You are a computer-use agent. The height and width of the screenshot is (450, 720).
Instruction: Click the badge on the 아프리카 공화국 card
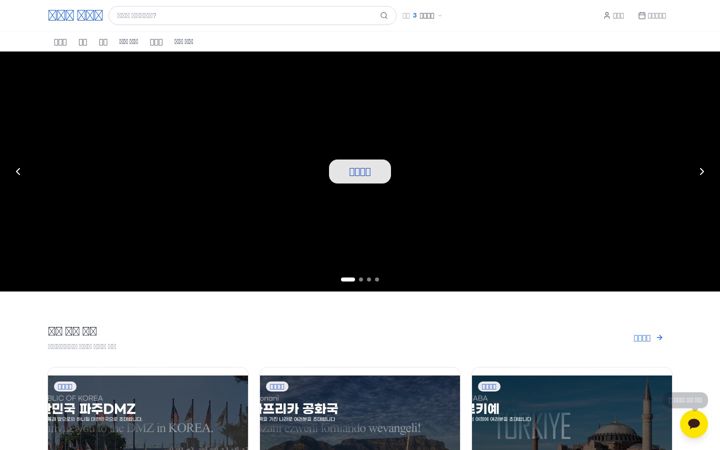pyautogui.click(x=277, y=387)
